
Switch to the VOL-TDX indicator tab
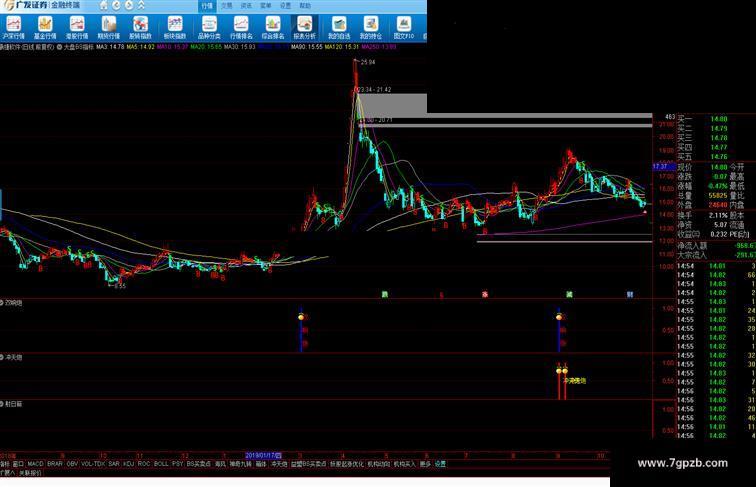coord(93,463)
